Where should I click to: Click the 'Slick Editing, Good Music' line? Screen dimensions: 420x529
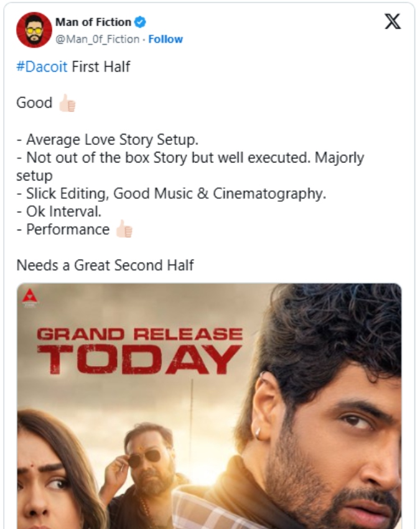click(171, 194)
